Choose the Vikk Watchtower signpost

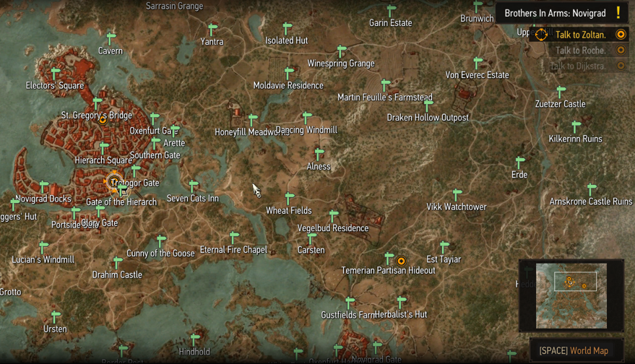coord(457,194)
